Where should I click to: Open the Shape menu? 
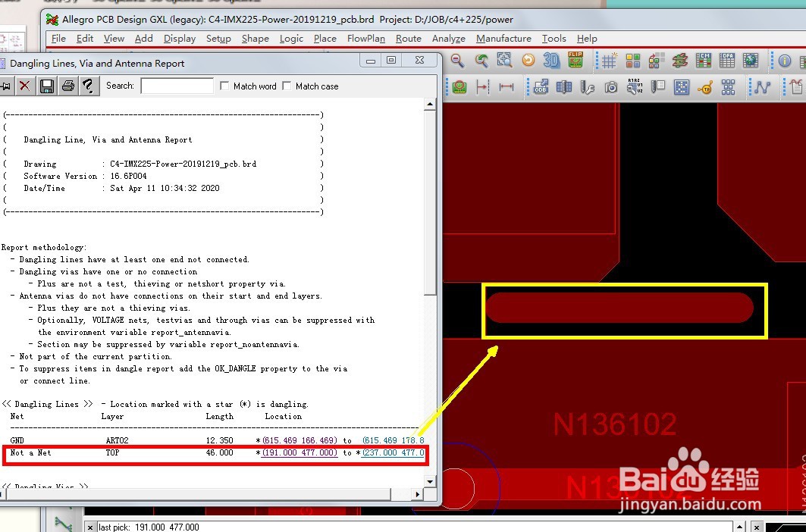[x=256, y=39]
